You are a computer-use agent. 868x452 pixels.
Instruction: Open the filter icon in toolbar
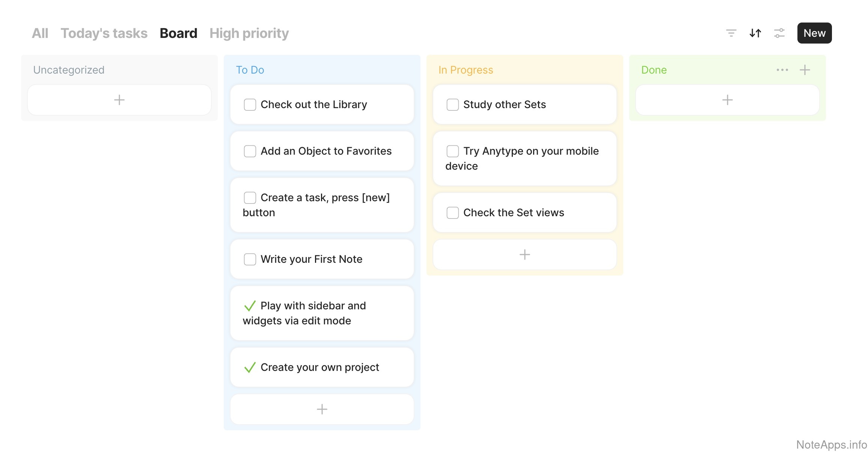click(x=731, y=33)
